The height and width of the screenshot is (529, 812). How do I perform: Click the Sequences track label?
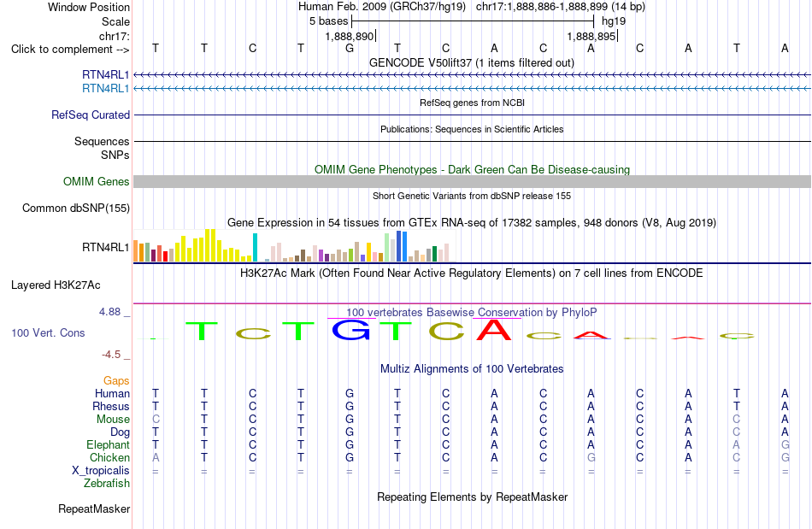pyautogui.click(x=102, y=141)
